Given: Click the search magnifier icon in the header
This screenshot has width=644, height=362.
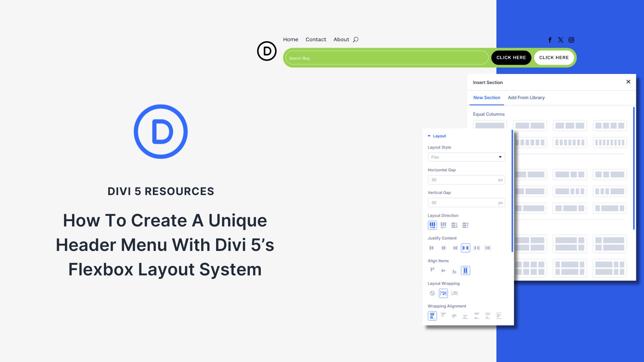Looking at the screenshot, I should point(356,39).
